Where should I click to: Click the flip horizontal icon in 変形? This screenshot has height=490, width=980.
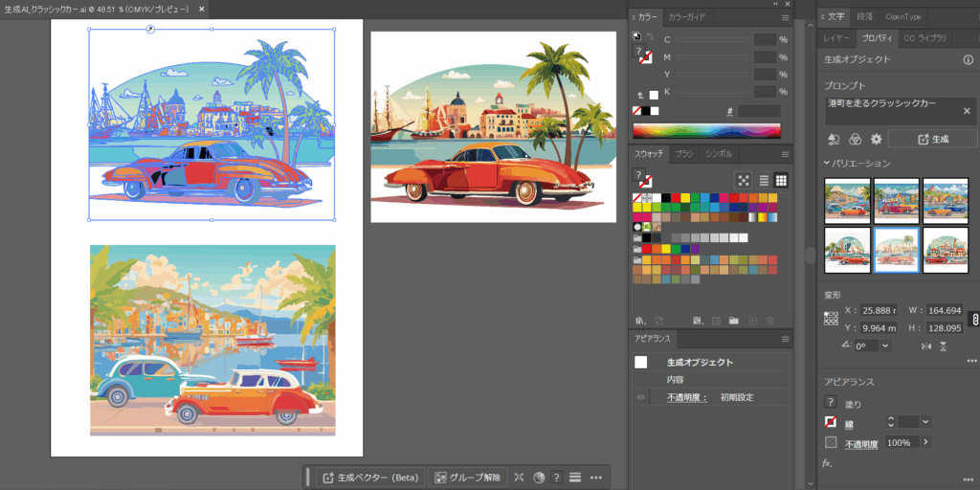point(925,345)
